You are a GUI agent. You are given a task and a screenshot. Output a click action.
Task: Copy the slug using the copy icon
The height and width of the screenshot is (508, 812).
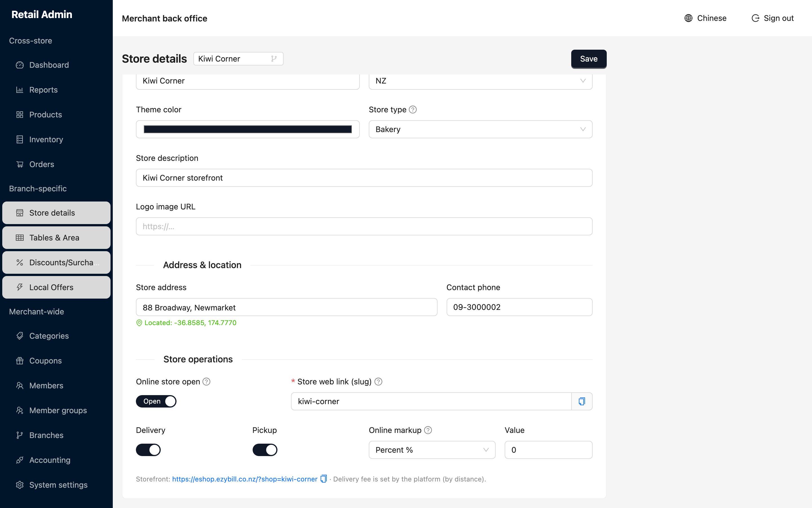pos(582,401)
